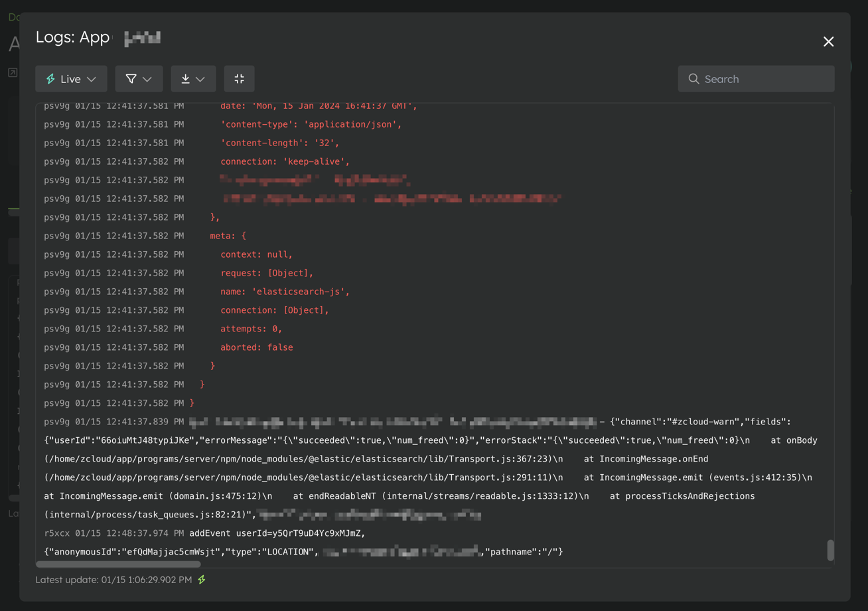Open the Live mode dropdown
This screenshot has height=611, width=868.
[x=70, y=79]
